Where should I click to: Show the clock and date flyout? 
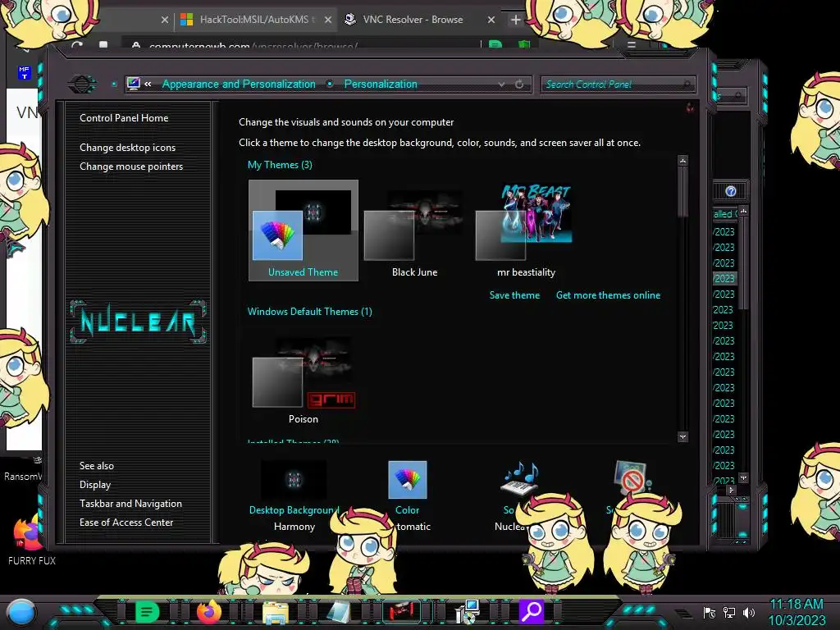click(x=797, y=612)
